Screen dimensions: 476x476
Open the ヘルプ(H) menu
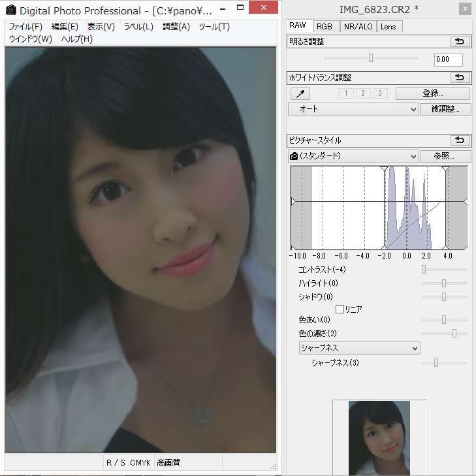click(x=77, y=39)
